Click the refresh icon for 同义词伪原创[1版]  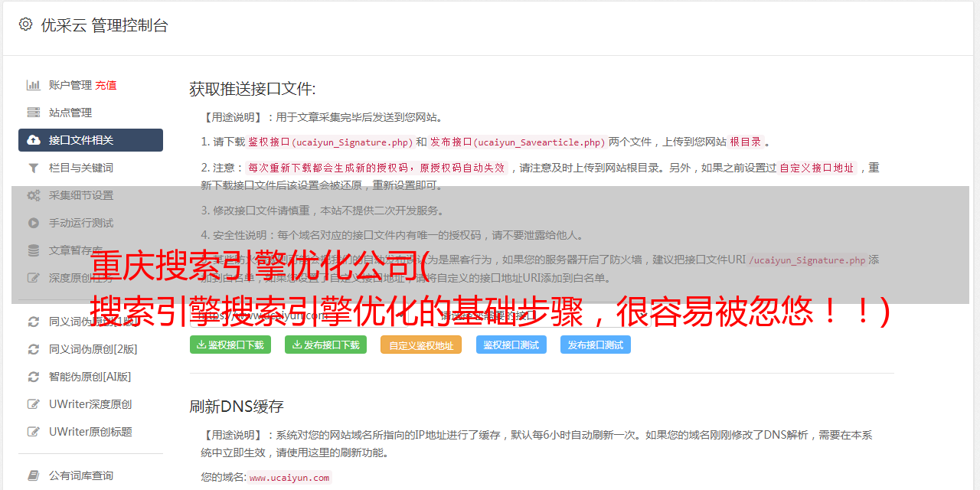pos(34,322)
